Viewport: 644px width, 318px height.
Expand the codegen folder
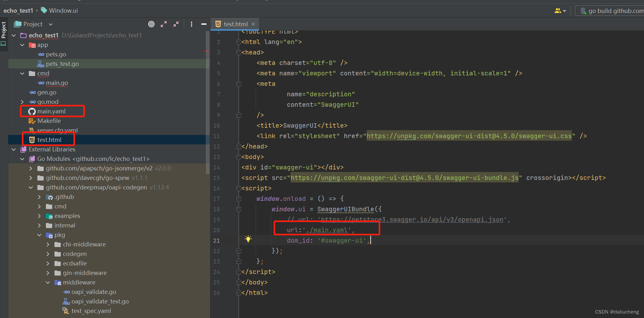(x=48, y=254)
